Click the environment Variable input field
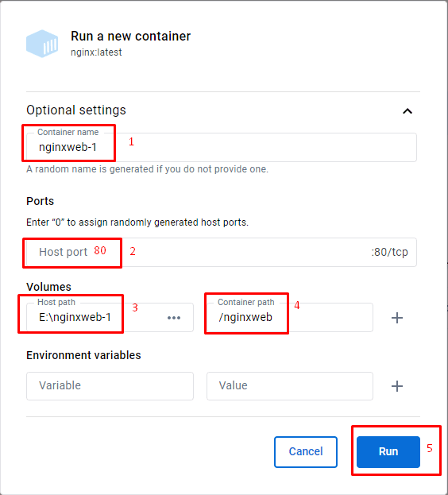Image resolution: width=448 pixels, height=495 pixels. [x=110, y=386]
